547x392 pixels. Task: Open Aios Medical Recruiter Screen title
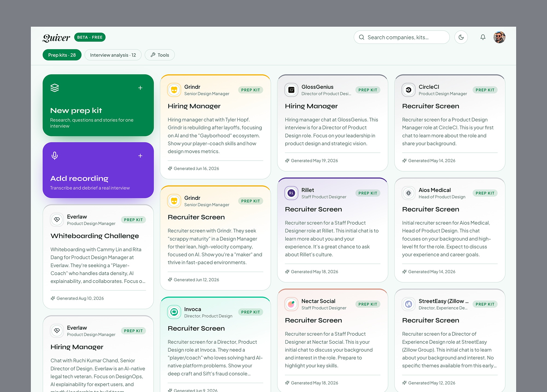pos(430,209)
